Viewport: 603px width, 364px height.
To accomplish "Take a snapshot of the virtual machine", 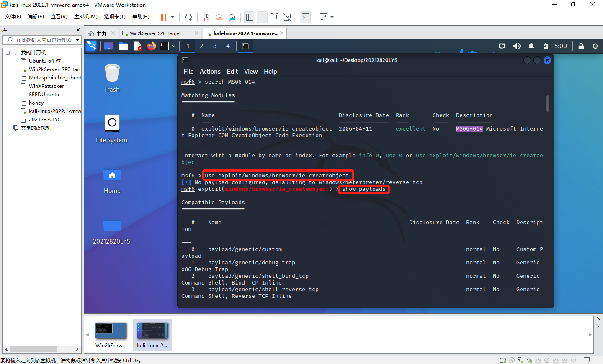I will 206,17.
